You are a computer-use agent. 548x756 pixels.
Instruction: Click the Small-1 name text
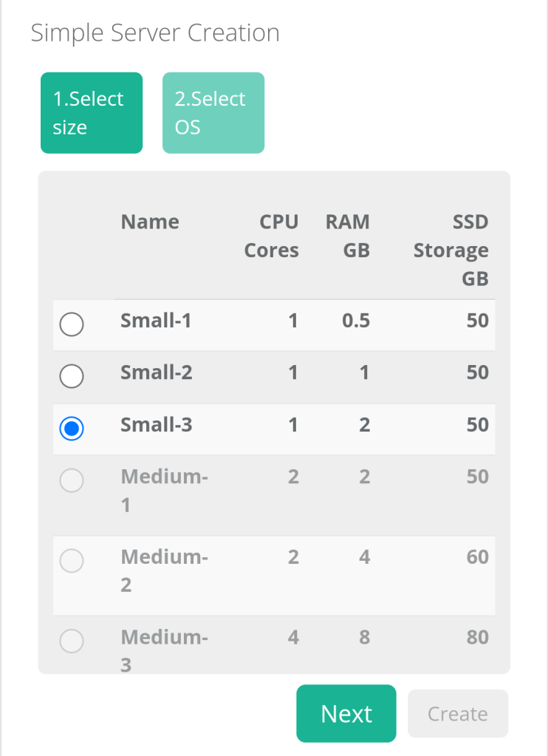point(156,321)
